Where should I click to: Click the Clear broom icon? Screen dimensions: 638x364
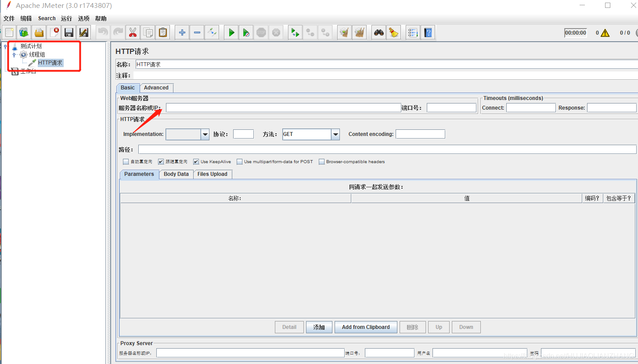(345, 32)
